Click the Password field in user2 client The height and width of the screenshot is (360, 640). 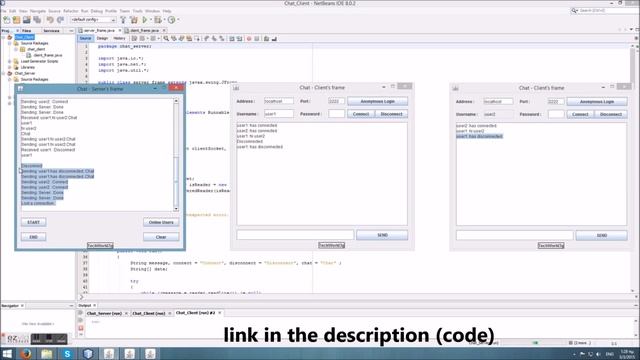pyautogui.click(x=556, y=114)
